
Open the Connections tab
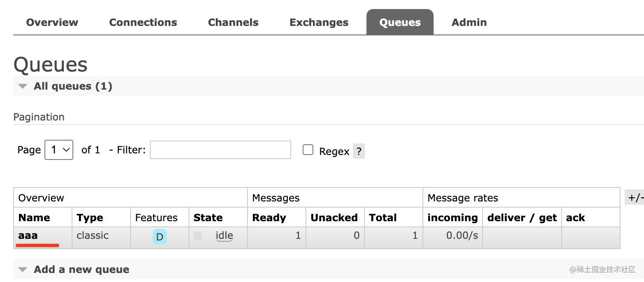click(x=143, y=22)
